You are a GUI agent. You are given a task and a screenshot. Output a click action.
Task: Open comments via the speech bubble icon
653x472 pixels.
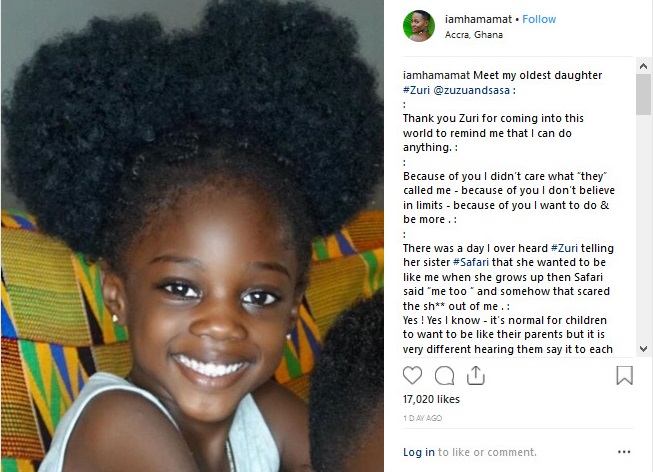[444, 375]
